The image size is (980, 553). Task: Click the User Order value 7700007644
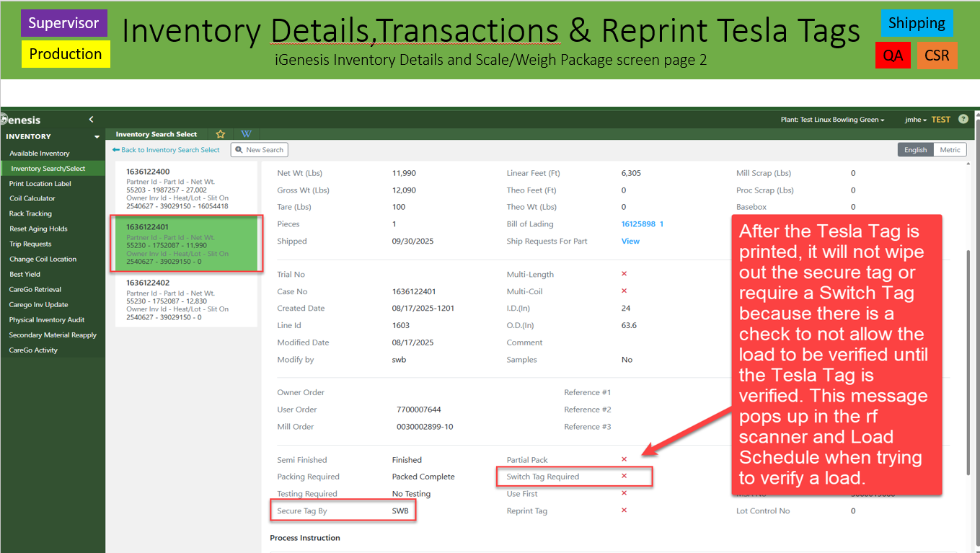[419, 410]
